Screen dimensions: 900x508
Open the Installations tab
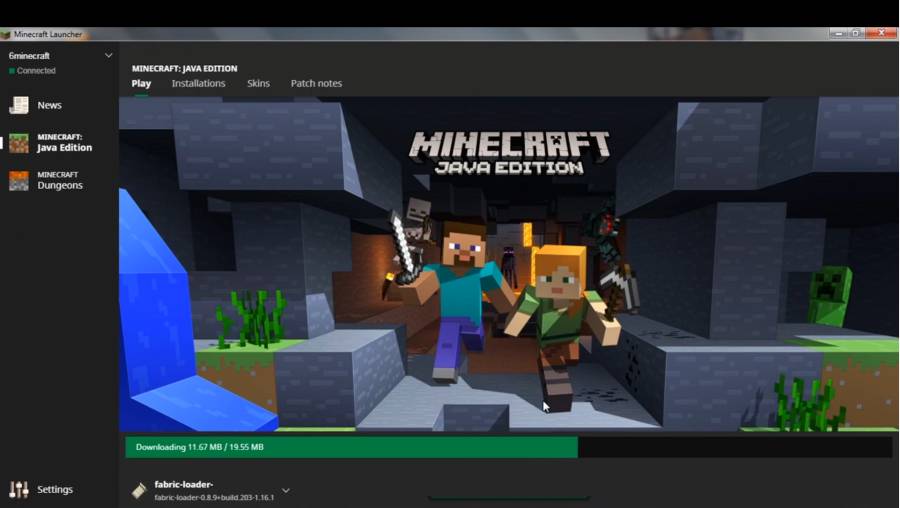click(198, 83)
